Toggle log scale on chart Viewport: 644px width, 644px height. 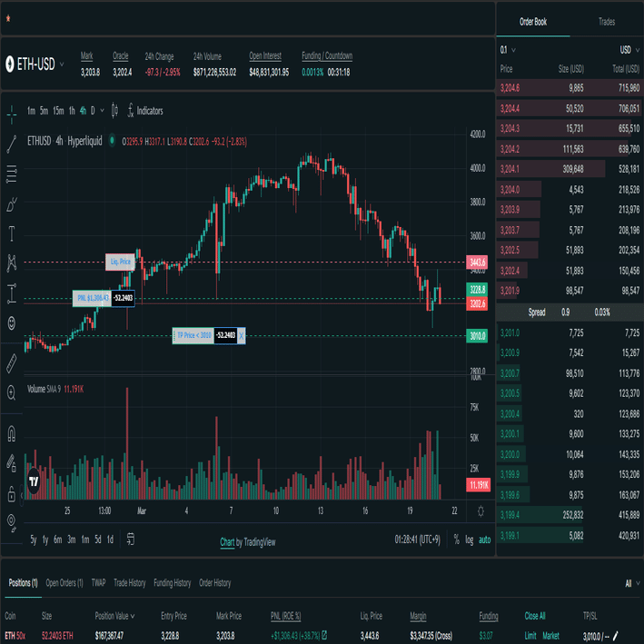(x=469, y=540)
